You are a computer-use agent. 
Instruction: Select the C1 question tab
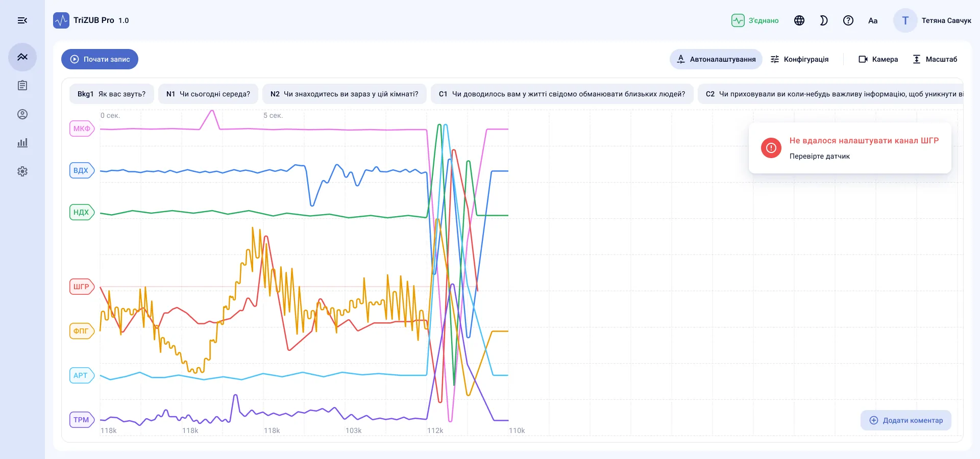click(562, 94)
